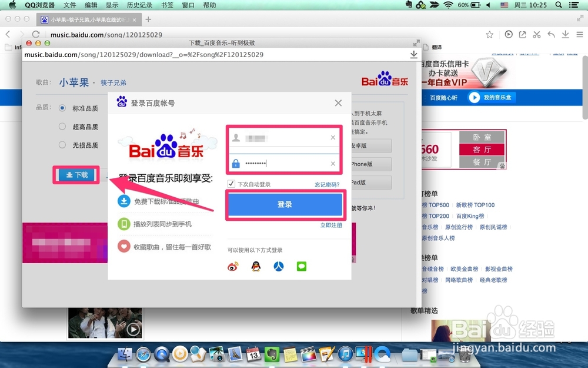Open the 编辑 menu
This screenshot has width=588, height=368.
(x=91, y=5)
